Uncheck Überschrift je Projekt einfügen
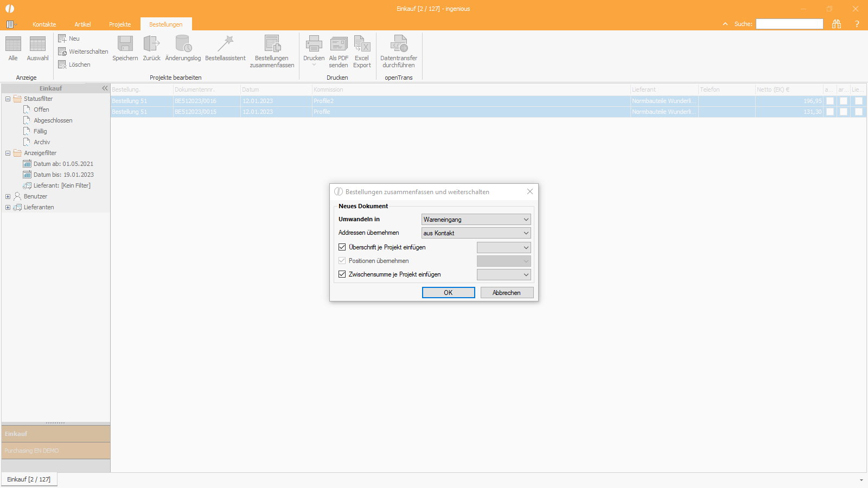 (x=342, y=247)
